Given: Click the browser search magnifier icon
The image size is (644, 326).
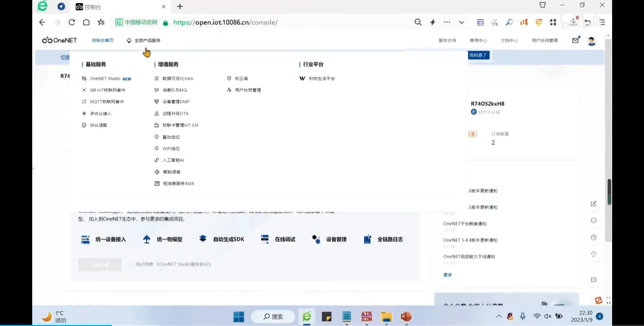Looking at the screenshot, I should coord(418,22).
